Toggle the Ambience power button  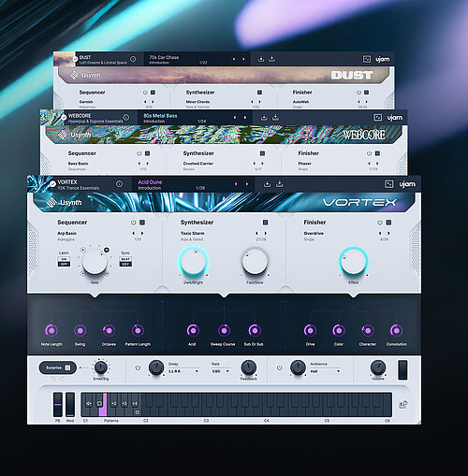(x=280, y=368)
